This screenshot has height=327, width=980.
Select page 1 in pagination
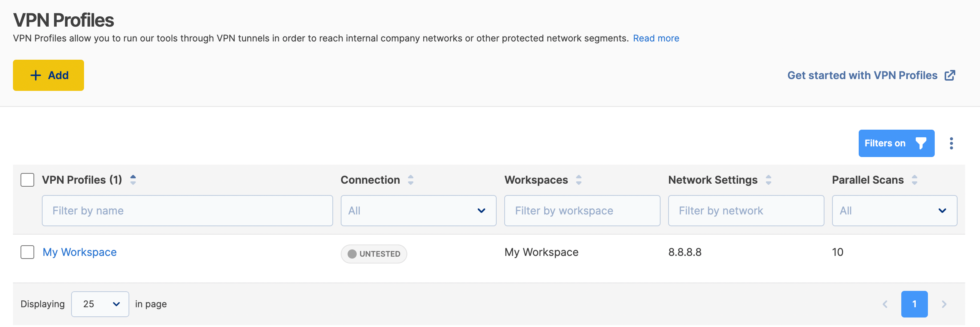[914, 304]
